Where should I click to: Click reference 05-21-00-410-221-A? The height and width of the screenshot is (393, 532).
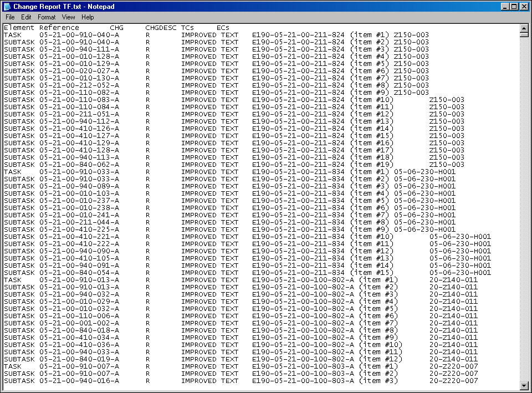[x=79, y=237]
